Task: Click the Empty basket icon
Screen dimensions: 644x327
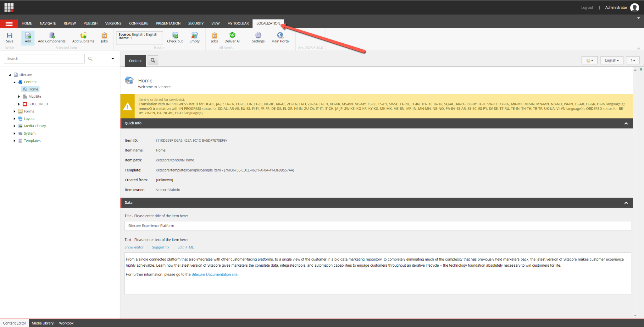Action: (195, 35)
